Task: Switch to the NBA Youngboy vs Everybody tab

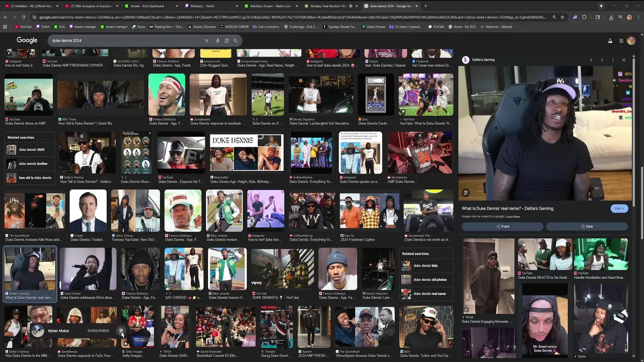Action: coord(91,6)
